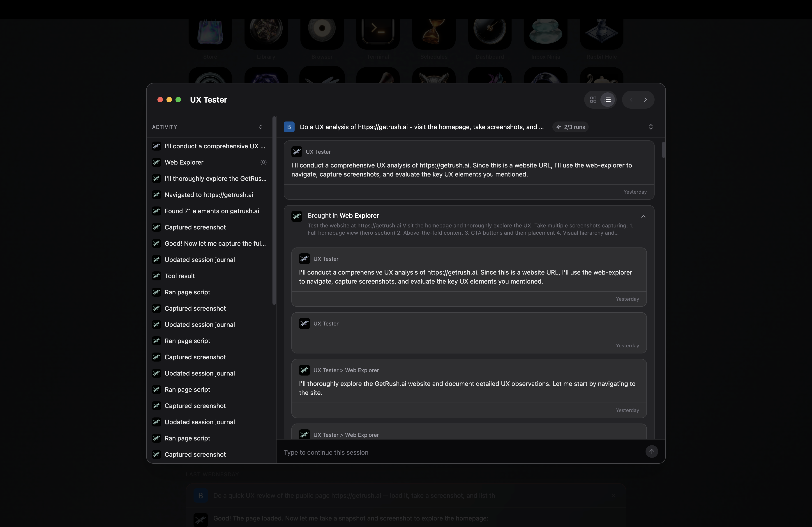This screenshot has width=812, height=527.
Task: Click icon beside 'Found 71 elements'
Action: point(157,211)
